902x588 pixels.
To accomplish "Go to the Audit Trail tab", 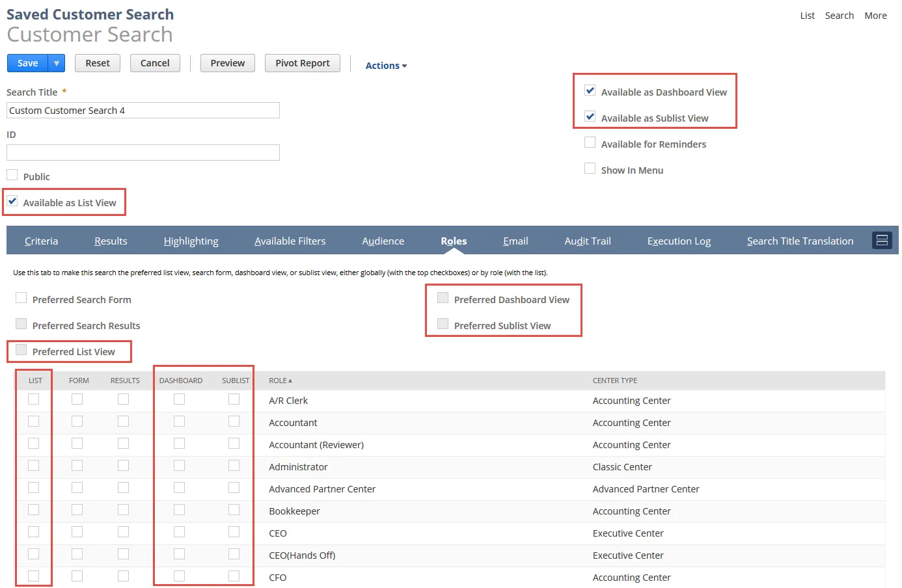I will 587,240.
